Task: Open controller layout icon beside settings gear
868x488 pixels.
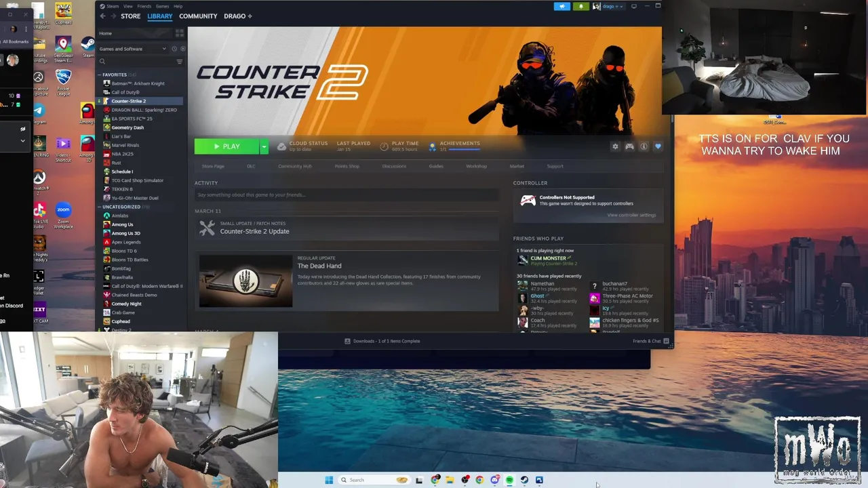Action: 629,146
